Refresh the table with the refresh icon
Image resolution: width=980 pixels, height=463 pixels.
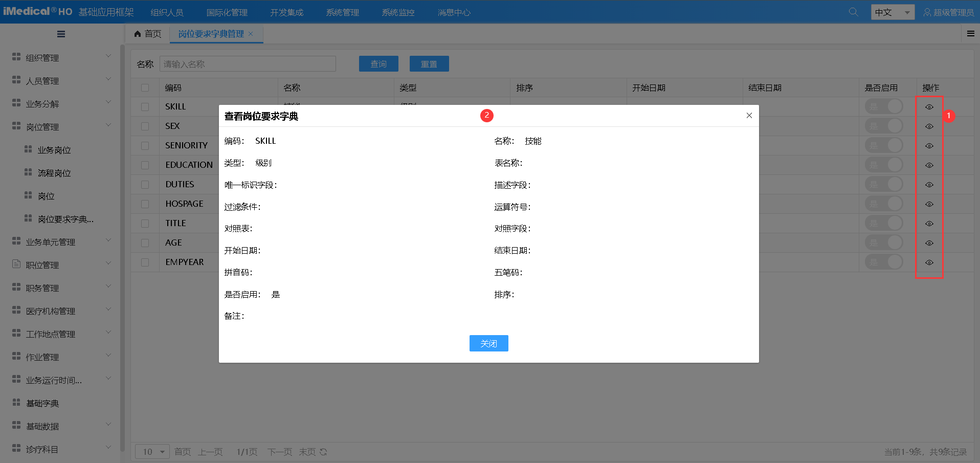(x=324, y=452)
